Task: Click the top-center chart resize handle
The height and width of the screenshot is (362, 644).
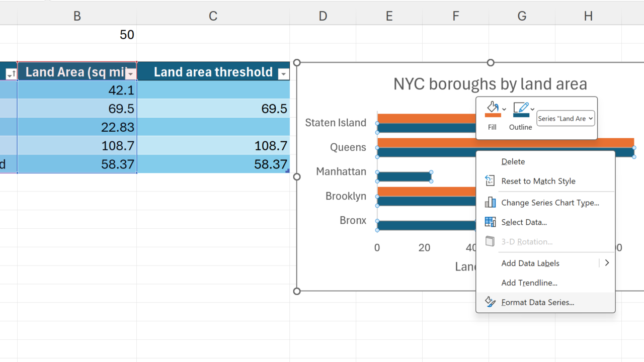Action: [x=491, y=63]
